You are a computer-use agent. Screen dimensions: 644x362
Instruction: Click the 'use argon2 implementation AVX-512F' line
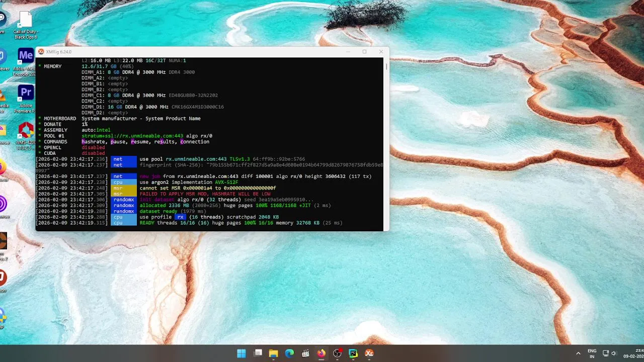[137, 183]
